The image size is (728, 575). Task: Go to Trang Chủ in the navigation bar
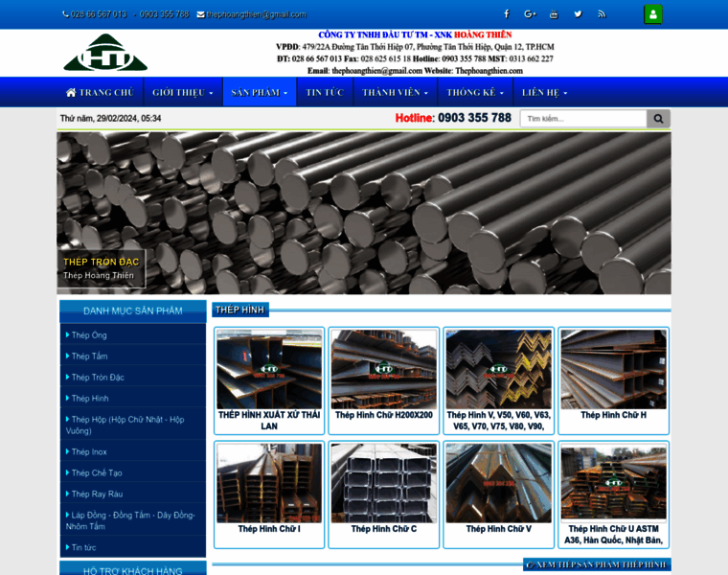[100, 92]
